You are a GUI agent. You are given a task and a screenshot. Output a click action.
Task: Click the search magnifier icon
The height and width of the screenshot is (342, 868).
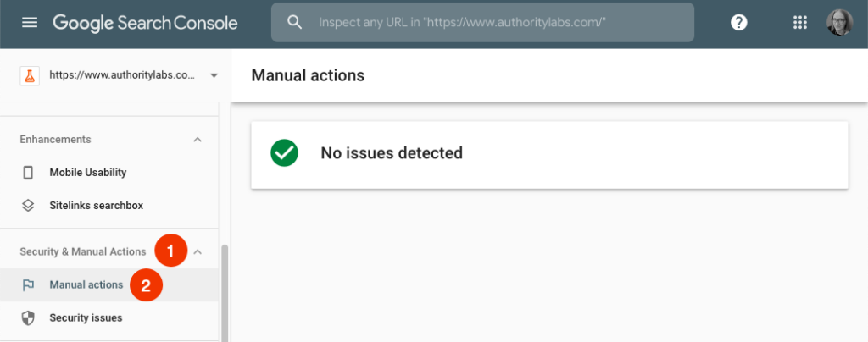coord(295,23)
